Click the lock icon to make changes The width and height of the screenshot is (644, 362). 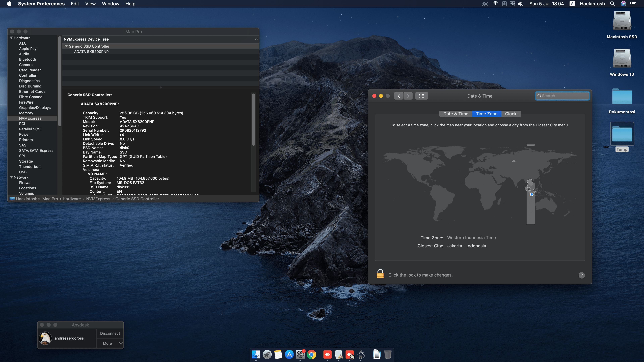380,274
